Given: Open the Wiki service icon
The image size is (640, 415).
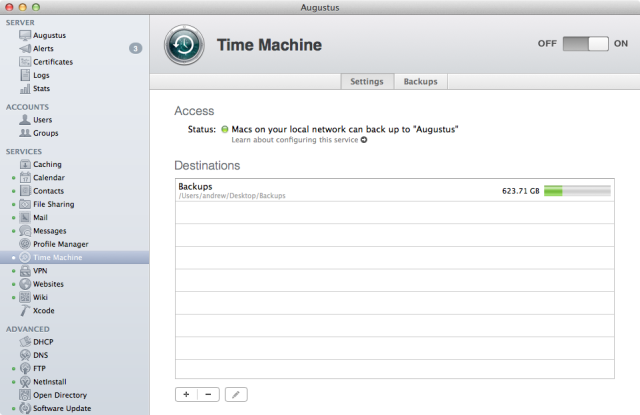Looking at the screenshot, I should 25,297.
